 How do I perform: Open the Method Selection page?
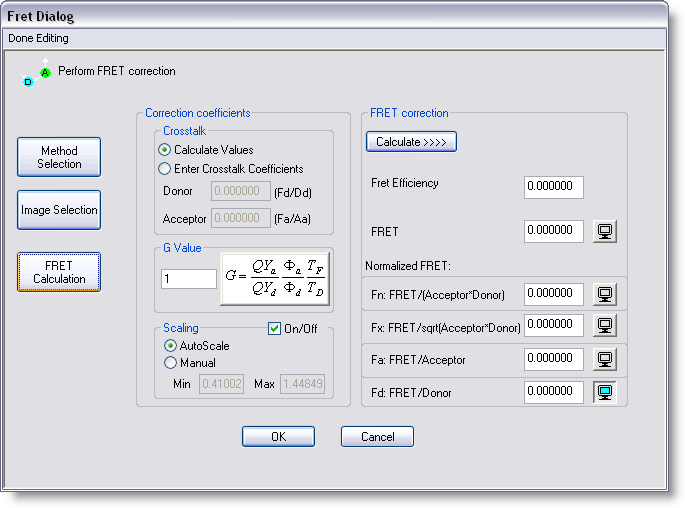point(59,157)
